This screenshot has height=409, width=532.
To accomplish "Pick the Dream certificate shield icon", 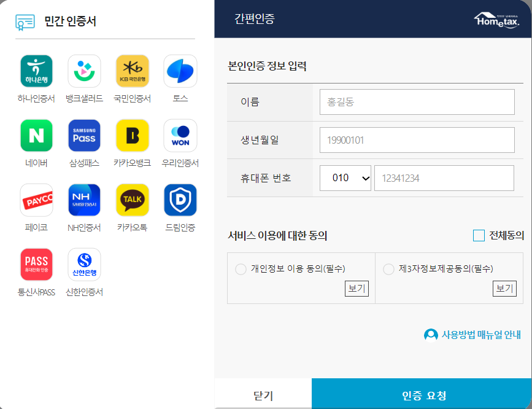I will (x=180, y=200).
